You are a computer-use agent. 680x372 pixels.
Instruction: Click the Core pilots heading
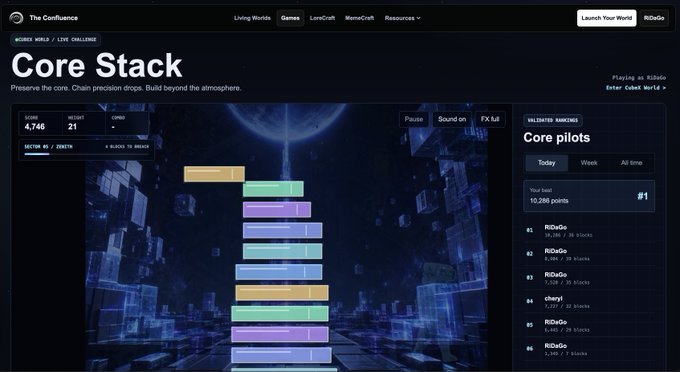tap(556, 138)
